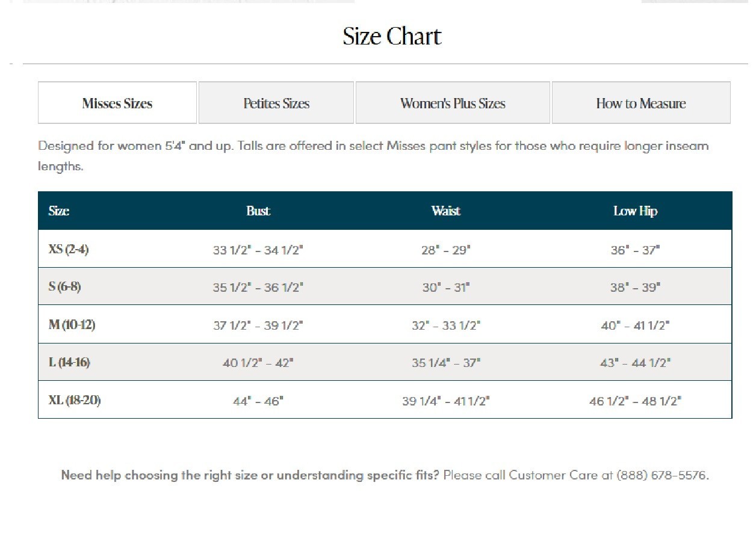Click the Bust column header
This screenshot has height=533, width=756.
coord(258,211)
